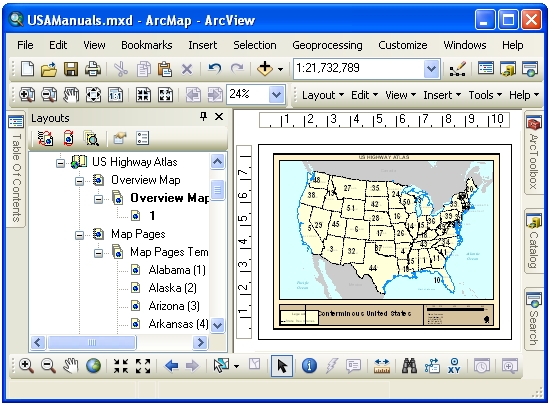Zoom layout to 100 percent (1:1)
The image size is (550, 405).
point(115,95)
